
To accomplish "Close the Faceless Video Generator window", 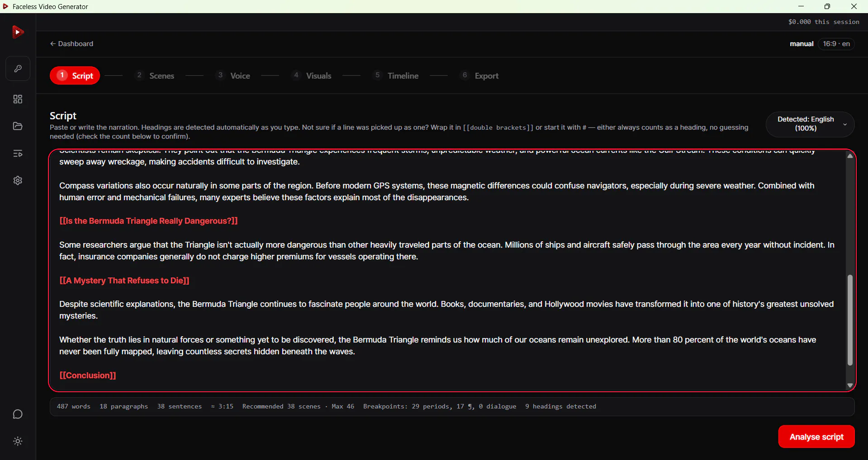I will [x=854, y=6].
